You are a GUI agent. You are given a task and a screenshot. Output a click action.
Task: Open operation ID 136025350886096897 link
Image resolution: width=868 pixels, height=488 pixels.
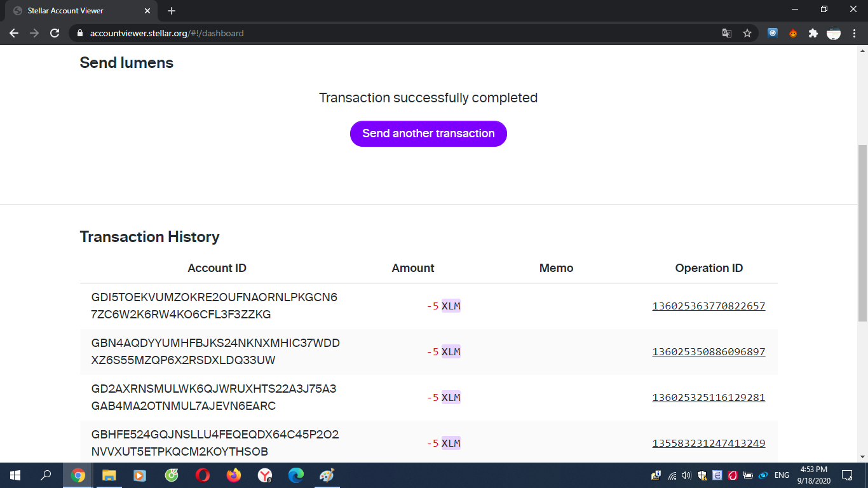click(x=709, y=352)
